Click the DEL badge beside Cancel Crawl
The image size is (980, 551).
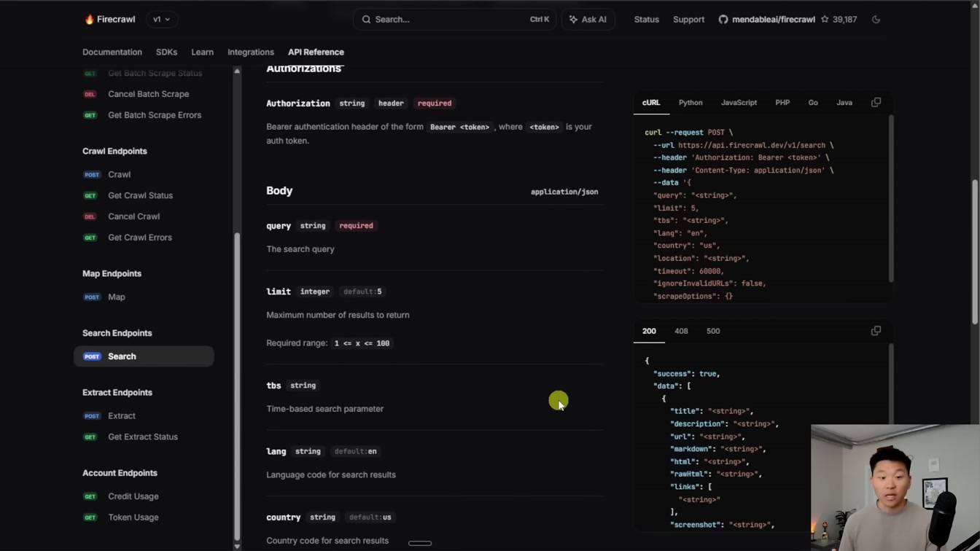tap(90, 216)
